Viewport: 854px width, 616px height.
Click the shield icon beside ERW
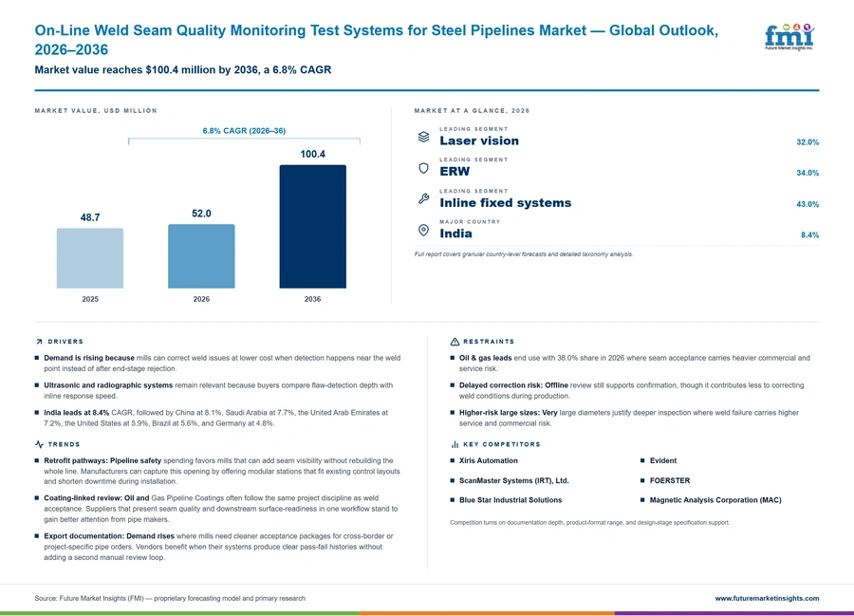point(423,168)
